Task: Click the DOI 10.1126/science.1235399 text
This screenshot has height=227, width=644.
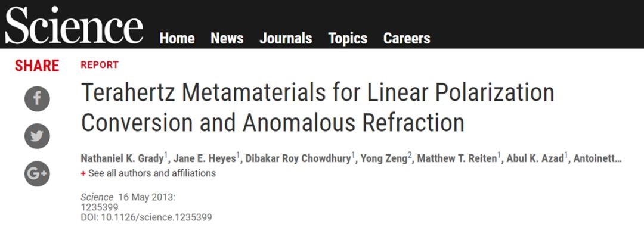Action: pos(146,217)
